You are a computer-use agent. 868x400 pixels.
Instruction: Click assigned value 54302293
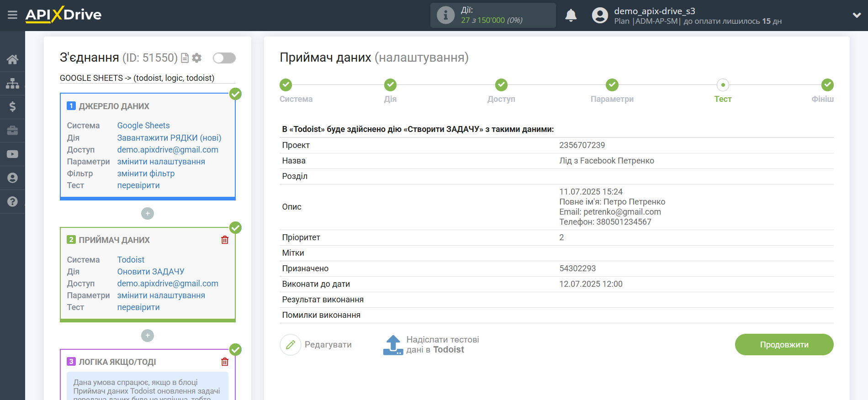(577, 268)
